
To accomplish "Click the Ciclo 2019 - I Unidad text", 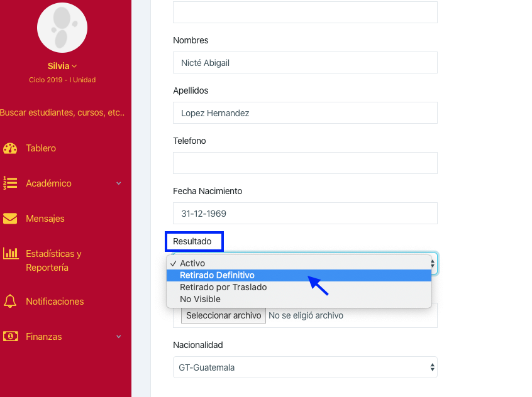I will point(62,80).
